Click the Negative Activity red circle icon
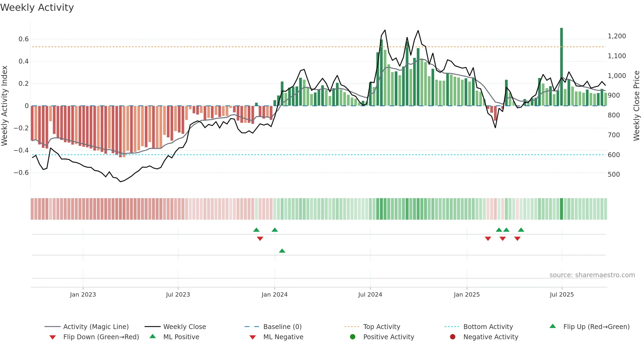Screen dimensions: 644x362 (x=453, y=337)
